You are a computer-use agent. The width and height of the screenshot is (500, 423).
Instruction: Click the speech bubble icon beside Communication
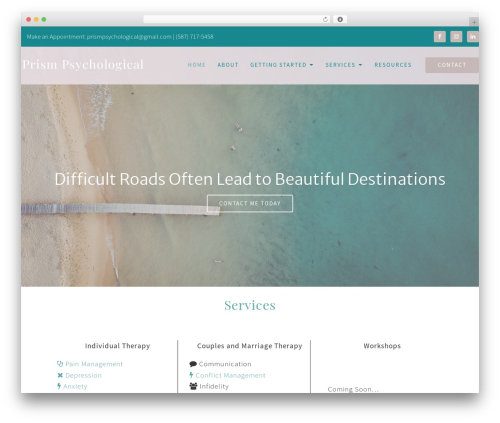coord(193,364)
